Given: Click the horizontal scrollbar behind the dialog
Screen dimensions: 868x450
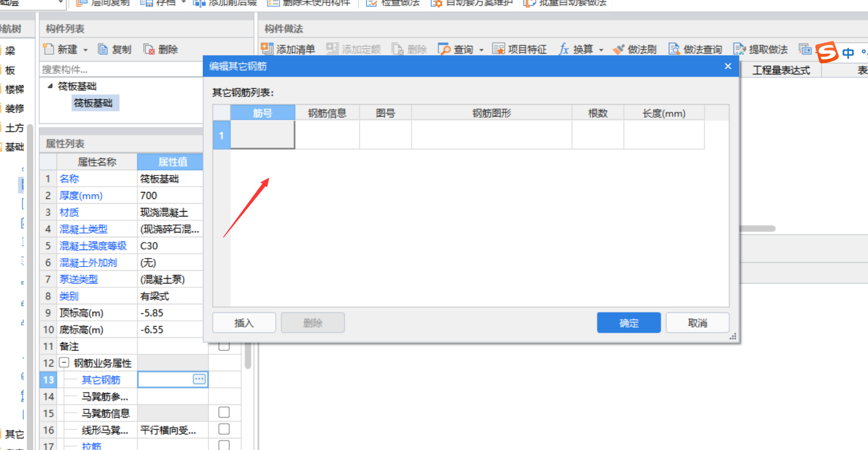Looking at the screenshot, I should pos(757,229).
